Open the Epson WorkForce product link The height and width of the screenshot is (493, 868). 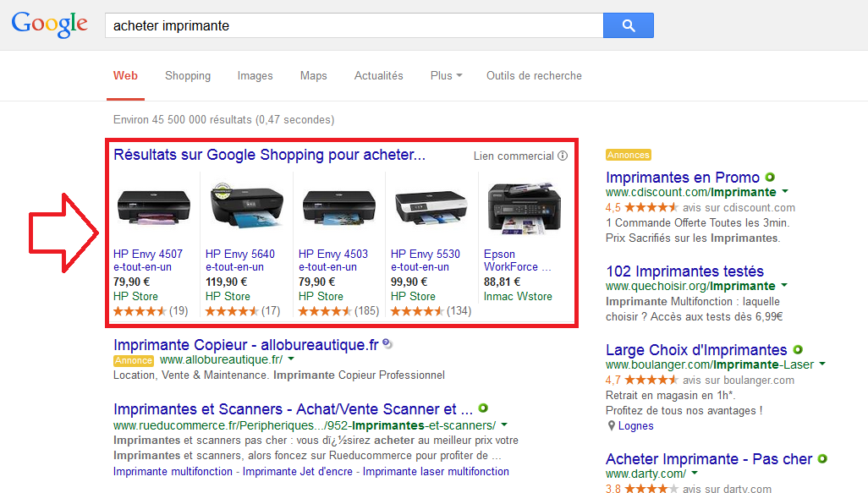[x=518, y=260]
